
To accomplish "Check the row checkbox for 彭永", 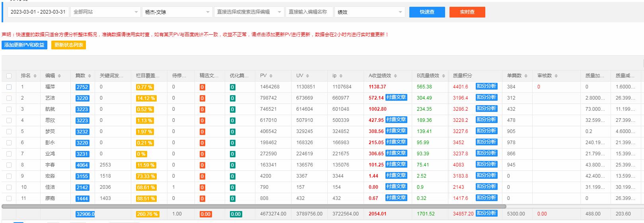I will [9, 143].
